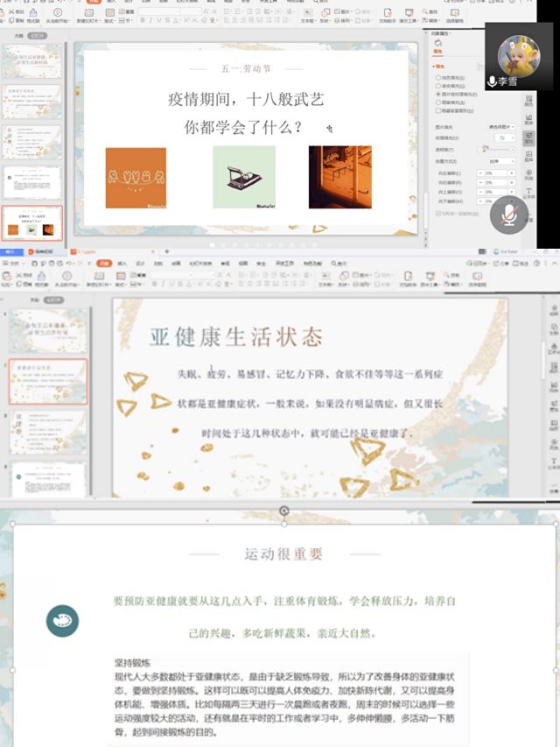Click the orange dolls image on slide
Image resolution: width=560 pixels, height=747 pixels.
pyautogui.click(x=136, y=178)
